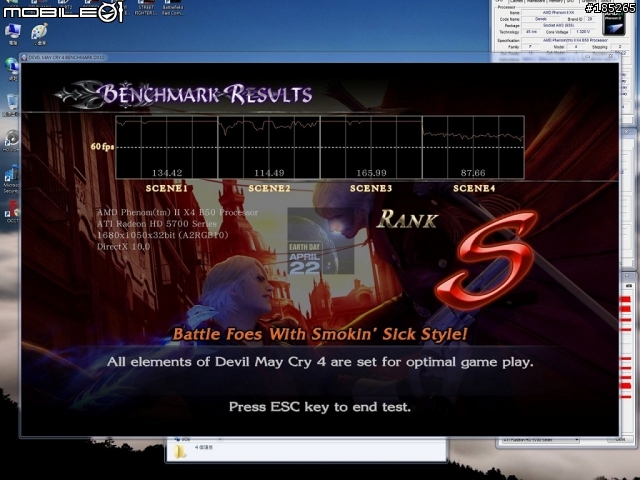This screenshot has height=480, width=640.
Task: Click the CPU-Z Name field
Action: (558, 13)
